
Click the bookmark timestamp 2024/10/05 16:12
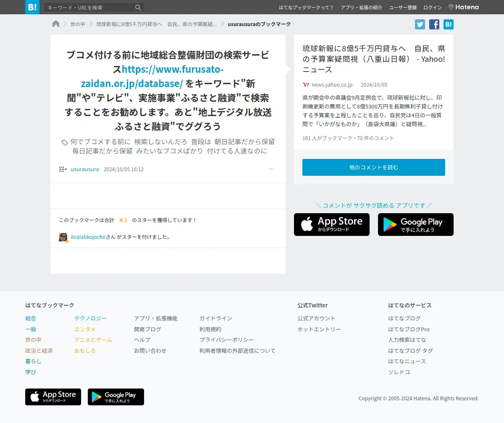tap(123, 169)
